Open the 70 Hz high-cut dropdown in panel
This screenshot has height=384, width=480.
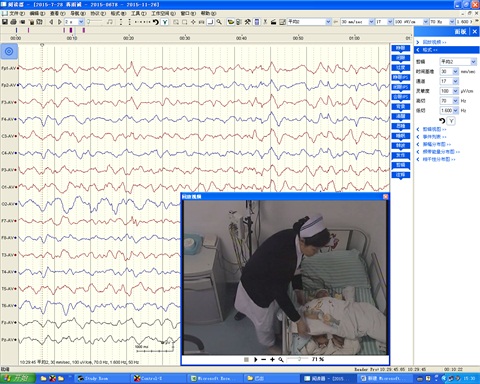[450, 101]
